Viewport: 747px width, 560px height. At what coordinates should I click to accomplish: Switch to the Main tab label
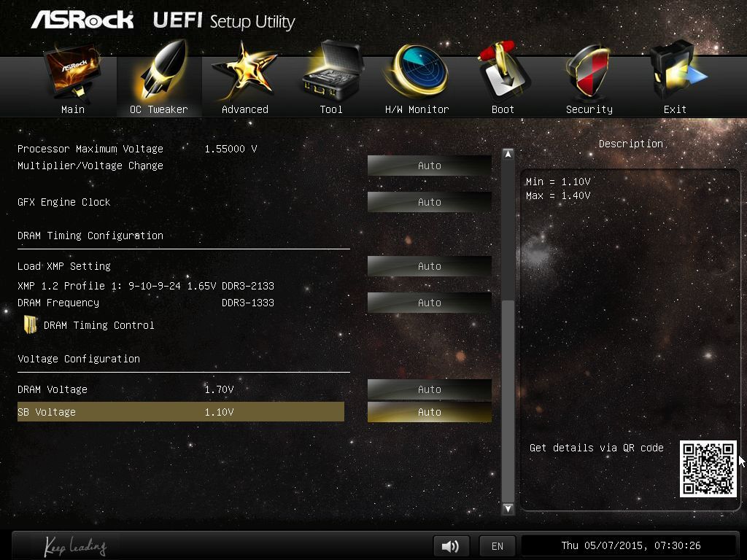[73, 109]
